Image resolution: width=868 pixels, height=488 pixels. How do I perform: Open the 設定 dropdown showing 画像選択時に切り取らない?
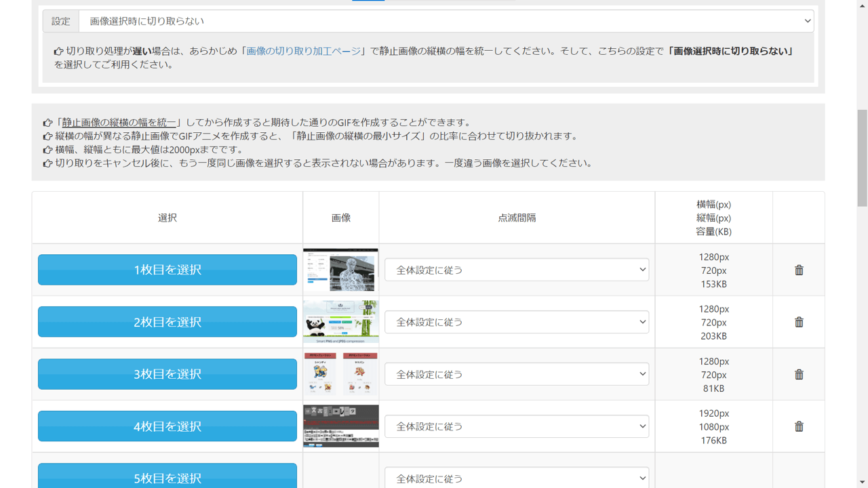[446, 21]
